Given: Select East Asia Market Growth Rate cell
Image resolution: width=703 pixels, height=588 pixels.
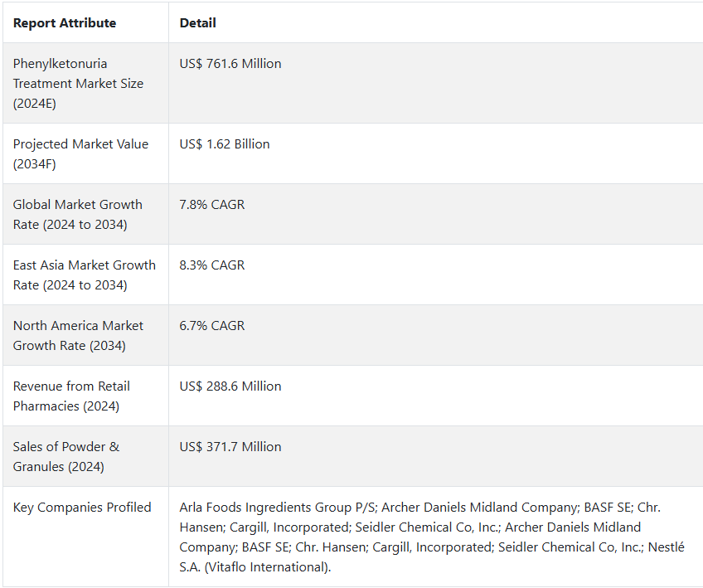Looking at the screenshot, I should pyautogui.click(x=85, y=275).
